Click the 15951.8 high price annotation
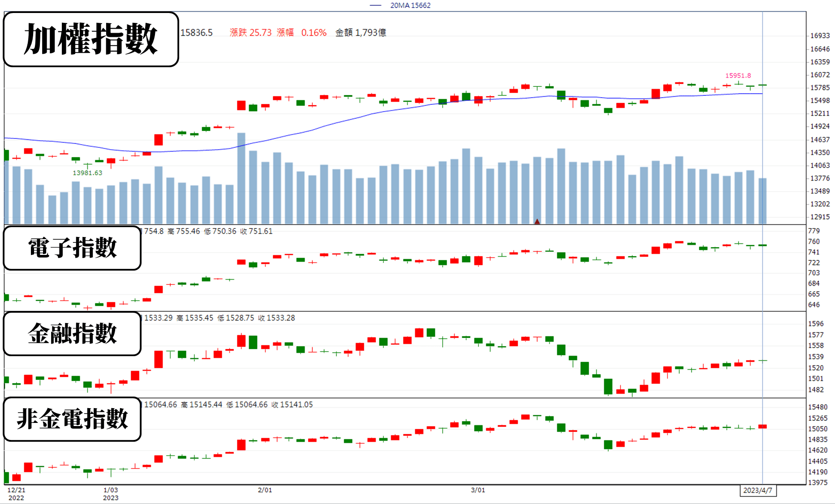This screenshot has height=504, width=835. 738,76
